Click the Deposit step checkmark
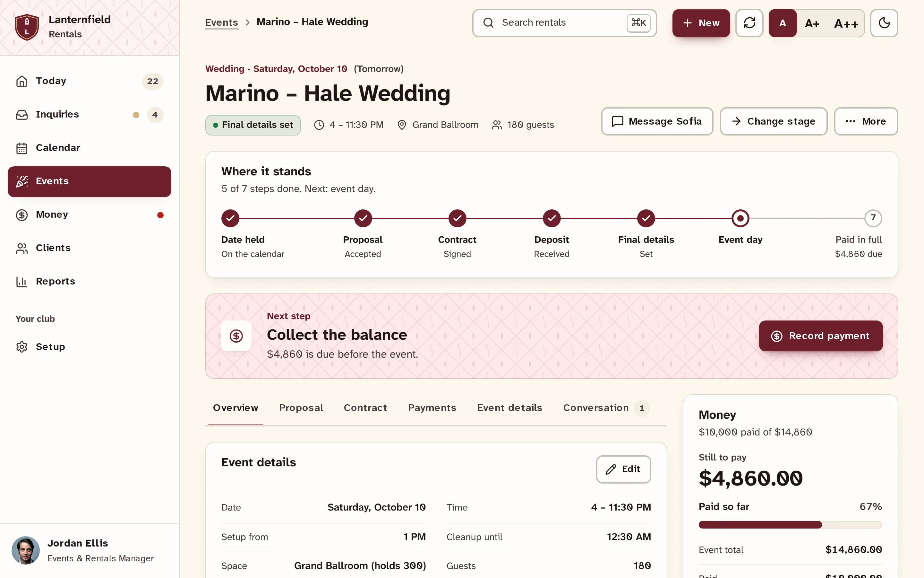 tap(552, 218)
